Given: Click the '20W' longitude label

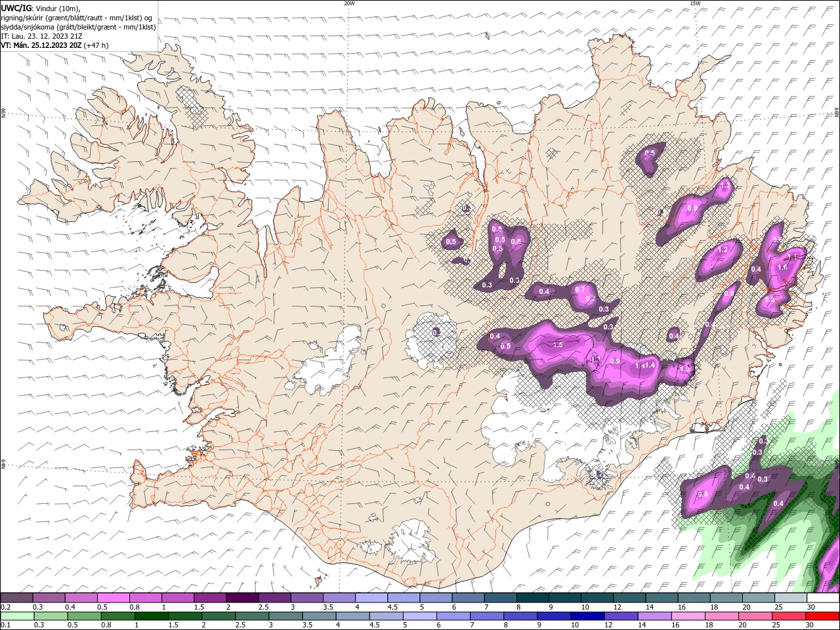Looking at the screenshot, I should (349, 3).
